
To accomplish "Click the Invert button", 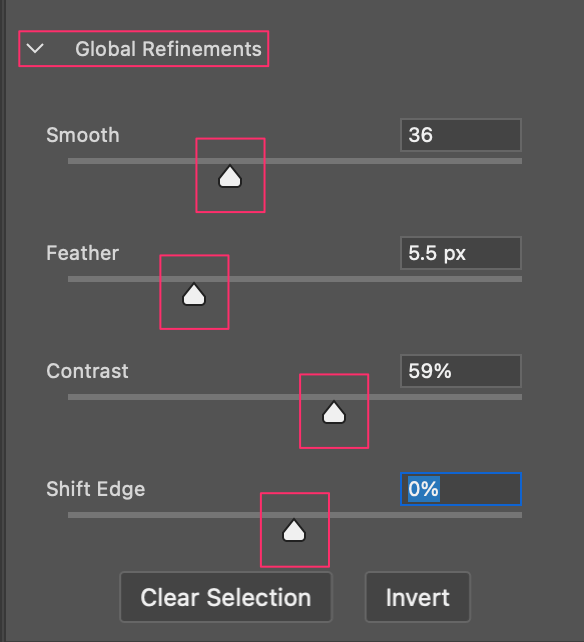I will pos(418,597).
